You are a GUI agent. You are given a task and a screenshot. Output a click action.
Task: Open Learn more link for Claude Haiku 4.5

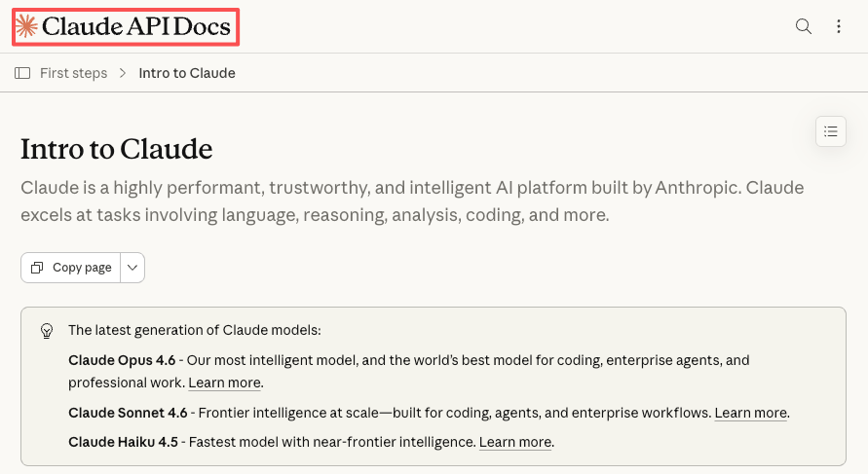coord(515,442)
